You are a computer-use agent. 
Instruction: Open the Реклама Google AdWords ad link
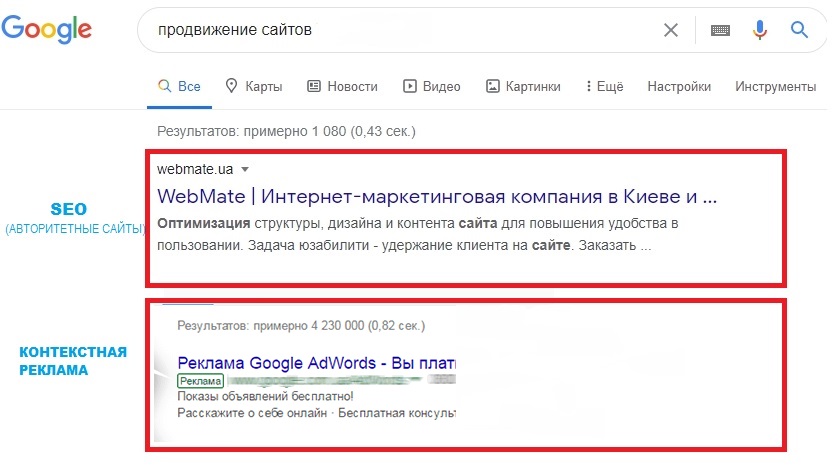coord(316,361)
